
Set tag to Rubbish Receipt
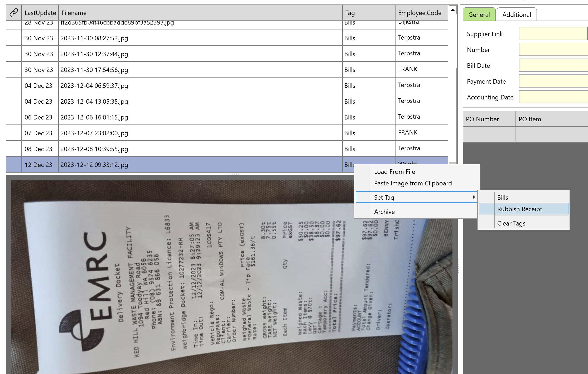523,209
